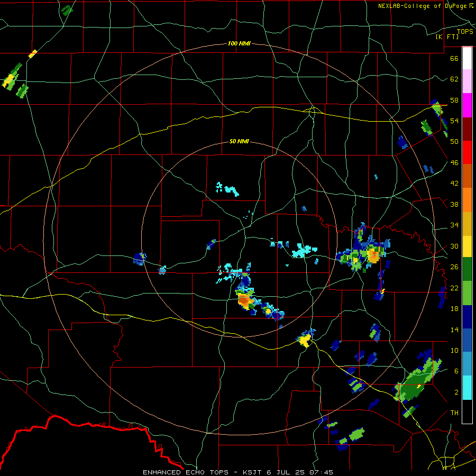Click the 100 NMI range ring label

pyautogui.click(x=239, y=43)
